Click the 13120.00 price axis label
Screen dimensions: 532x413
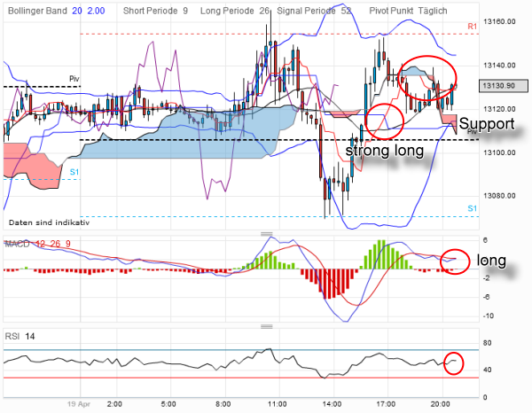(x=499, y=109)
